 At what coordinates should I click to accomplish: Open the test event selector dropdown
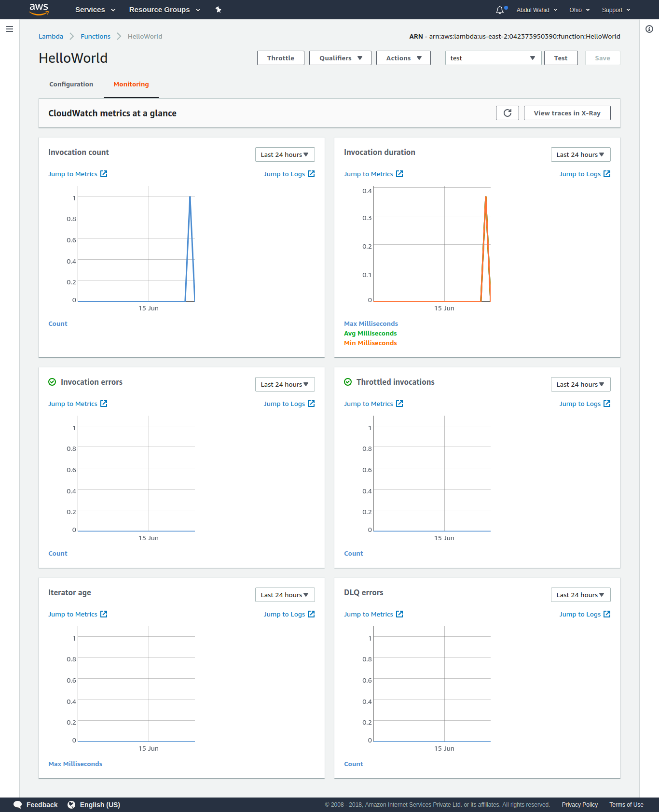(x=493, y=58)
